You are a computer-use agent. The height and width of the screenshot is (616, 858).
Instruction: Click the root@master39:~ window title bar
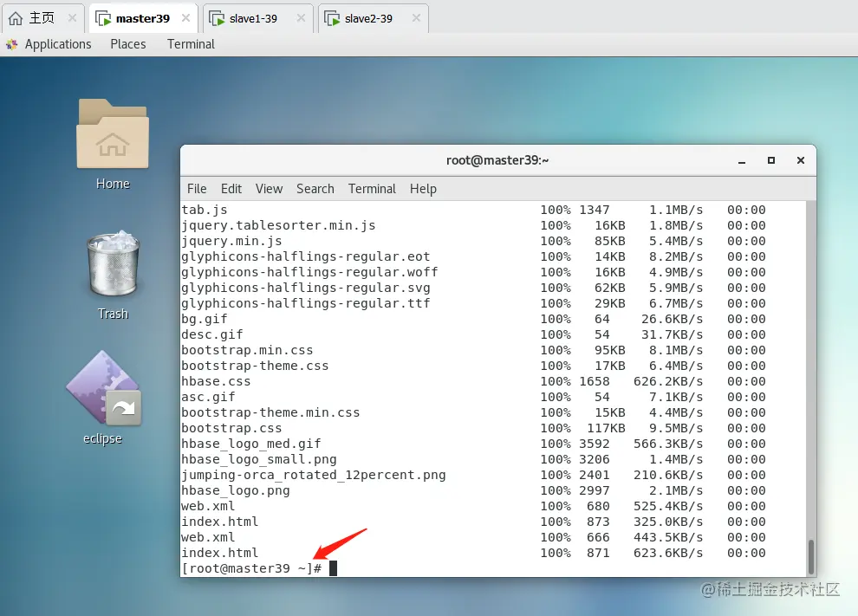pos(497,160)
